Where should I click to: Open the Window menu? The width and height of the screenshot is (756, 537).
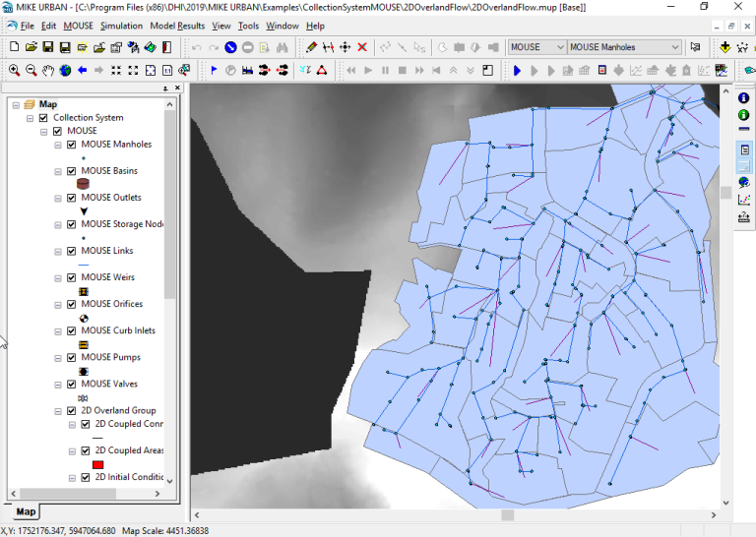point(283,26)
